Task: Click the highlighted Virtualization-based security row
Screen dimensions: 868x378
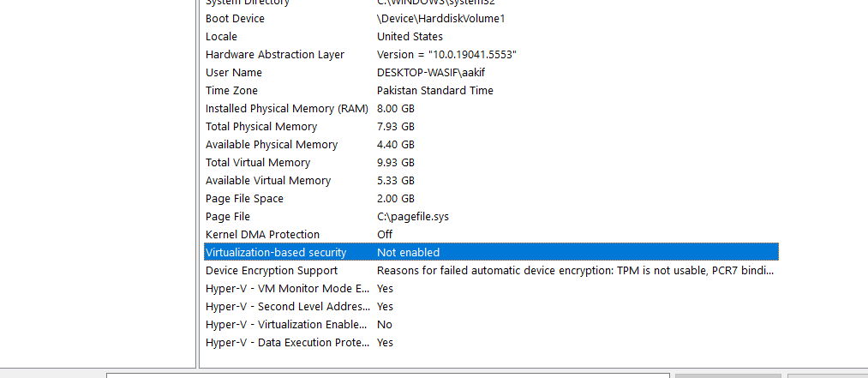Action: (276, 253)
